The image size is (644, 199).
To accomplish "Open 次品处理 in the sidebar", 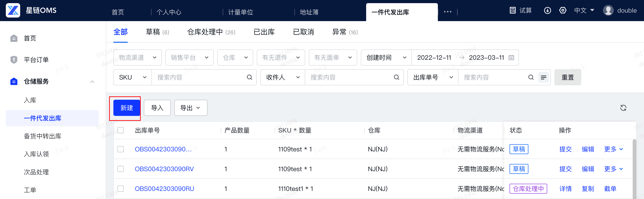I will [36, 172].
